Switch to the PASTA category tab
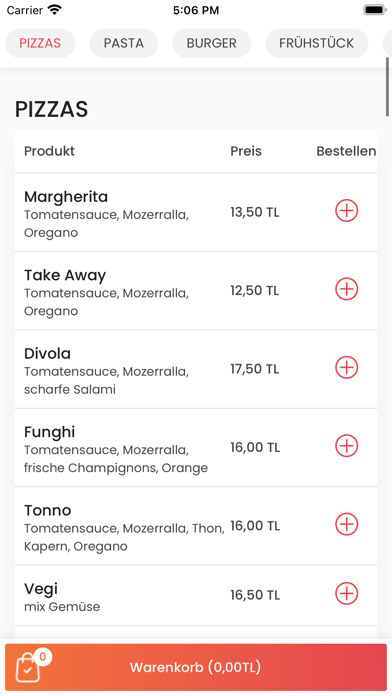 click(124, 43)
